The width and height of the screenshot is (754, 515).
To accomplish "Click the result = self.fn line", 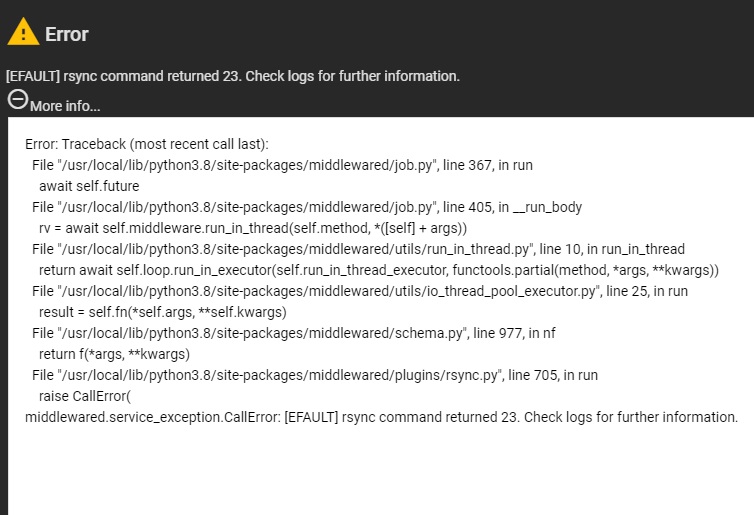I will 163,312.
